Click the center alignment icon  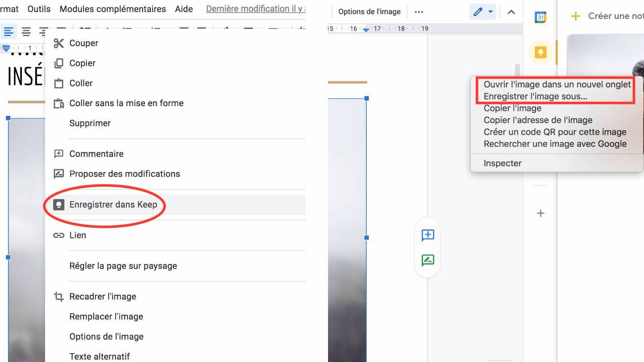(x=26, y=31)
